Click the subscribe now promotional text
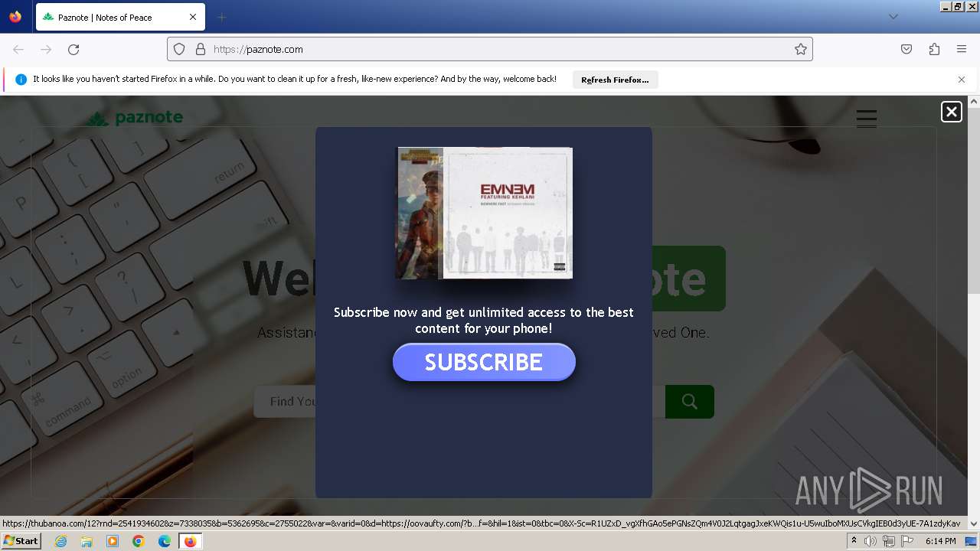Screen dimensions: 980x551 click(x=484, y=321)
